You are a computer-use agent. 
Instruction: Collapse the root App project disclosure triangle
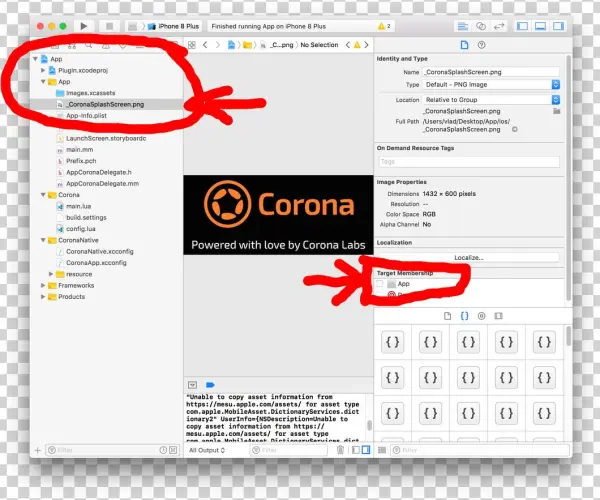pyautogui.click(x=35, y=59)
